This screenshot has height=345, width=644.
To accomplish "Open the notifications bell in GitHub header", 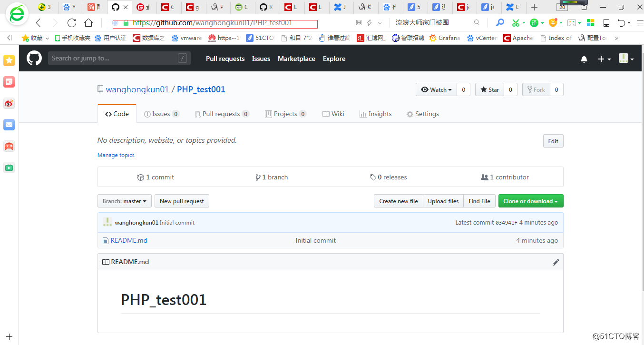I will coord(584,59).
